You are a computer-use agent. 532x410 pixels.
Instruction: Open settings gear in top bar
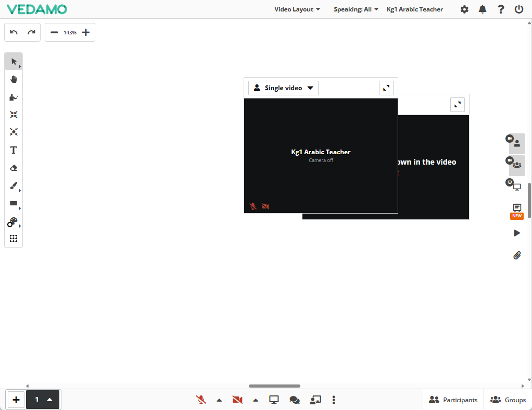click(464, 9)
